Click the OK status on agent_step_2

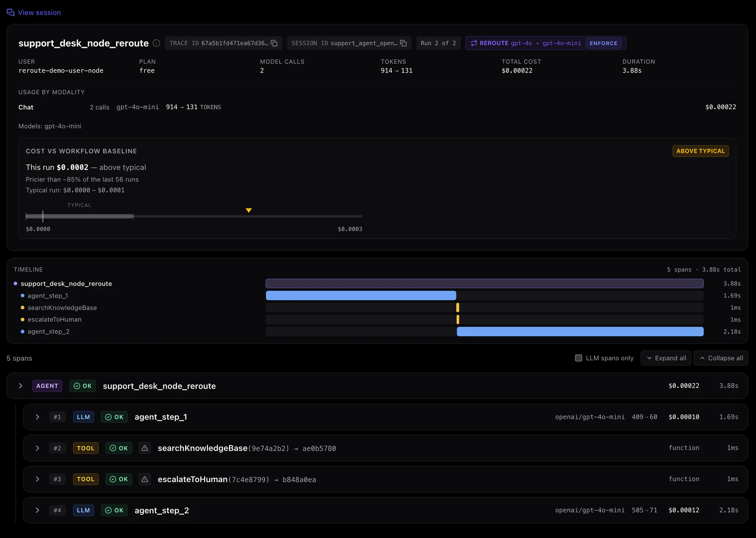[114, 510]
